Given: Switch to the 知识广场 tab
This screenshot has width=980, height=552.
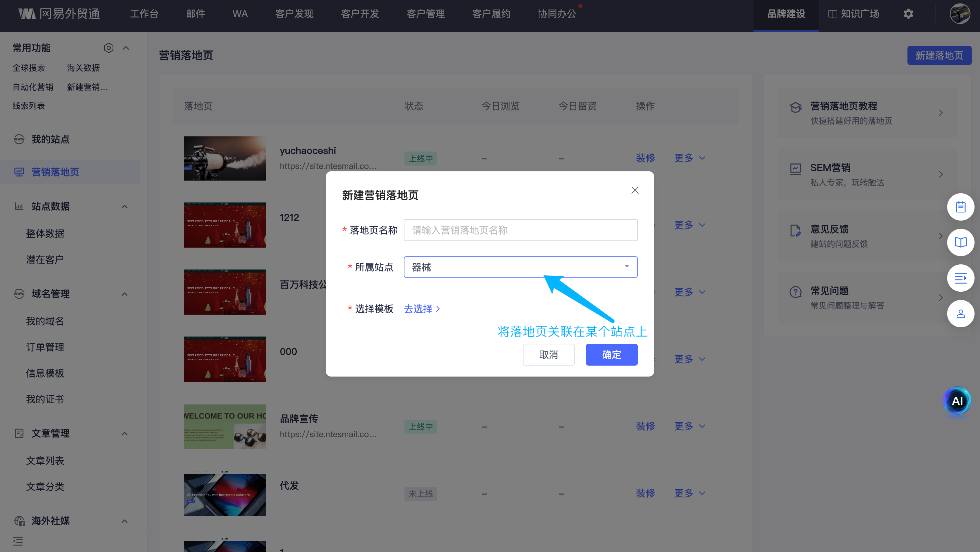Looking at the screenshot, I should 853,14.
